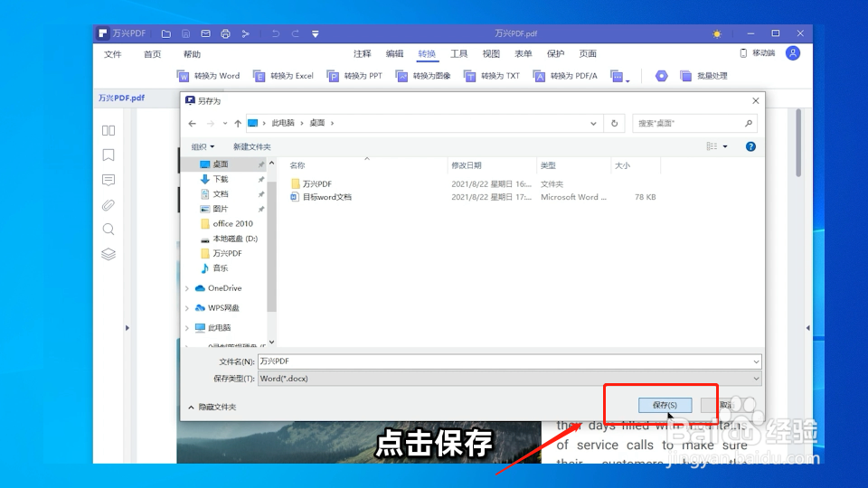Click the user account avatar icon
Image resolution: width=868 pixels, height=488 pixels.
click(x=793, y=53)
